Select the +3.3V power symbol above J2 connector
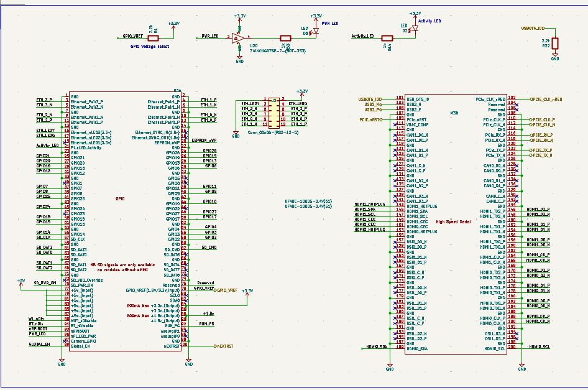The image size is (588, 390). pos(301,92)
